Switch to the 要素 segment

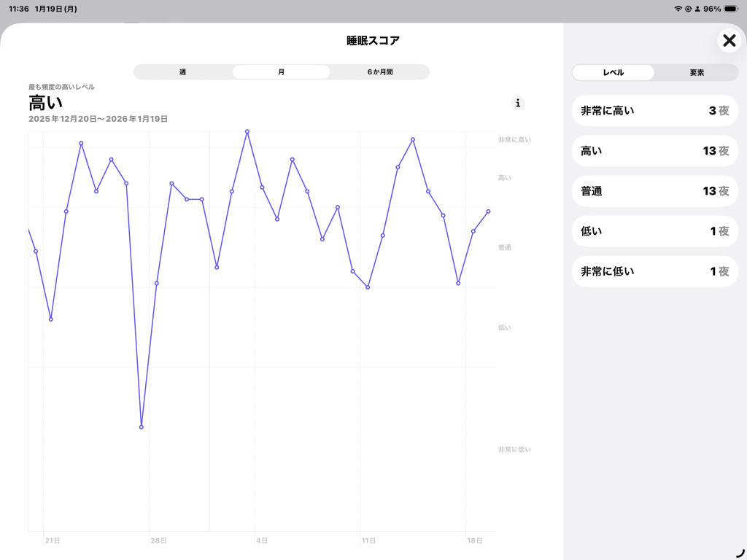pyautogui.click(x=697, y=73)
